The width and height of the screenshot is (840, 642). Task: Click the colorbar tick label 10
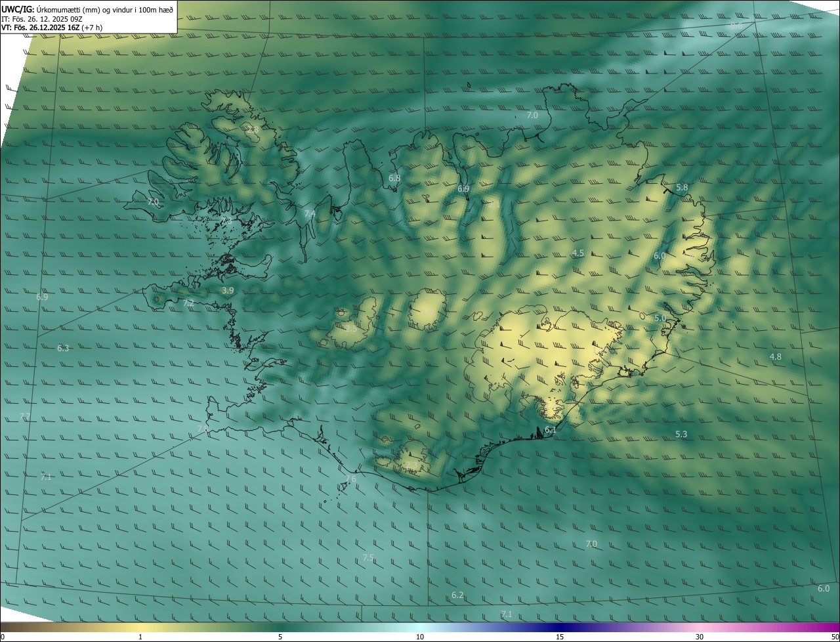click(x=420, y=637)
